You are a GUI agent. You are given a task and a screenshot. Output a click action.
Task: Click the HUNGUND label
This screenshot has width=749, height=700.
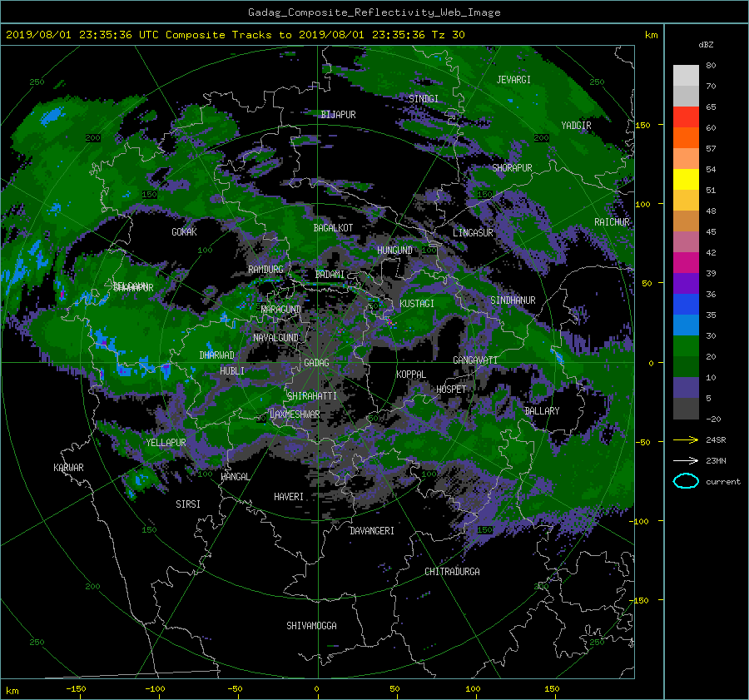click(x=394, y=251)
